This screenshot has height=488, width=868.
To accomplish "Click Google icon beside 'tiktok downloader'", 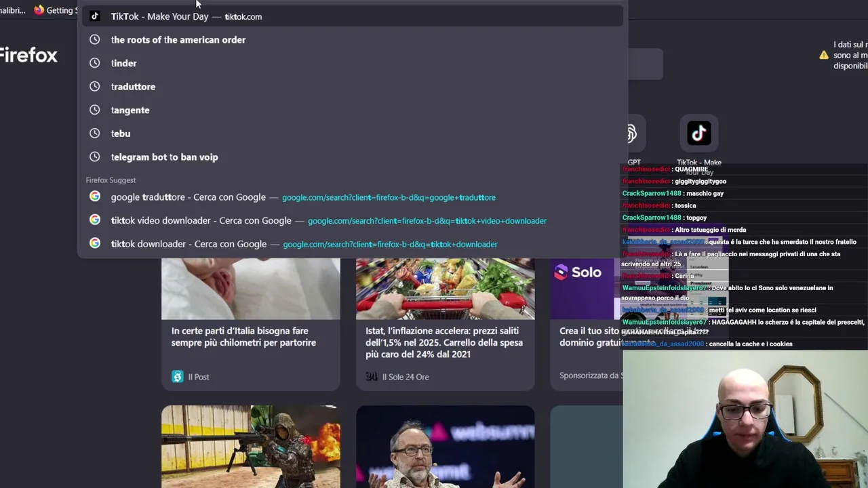I will tap(95, 243).
